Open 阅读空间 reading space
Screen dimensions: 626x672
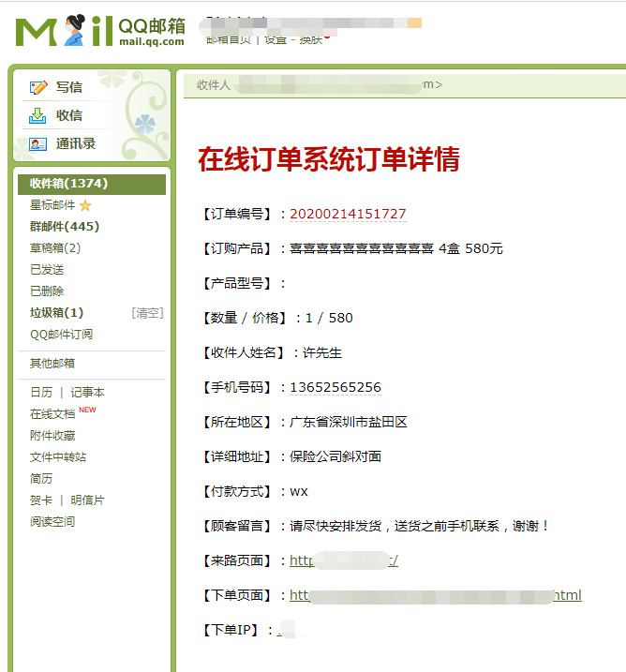point(52,521)
